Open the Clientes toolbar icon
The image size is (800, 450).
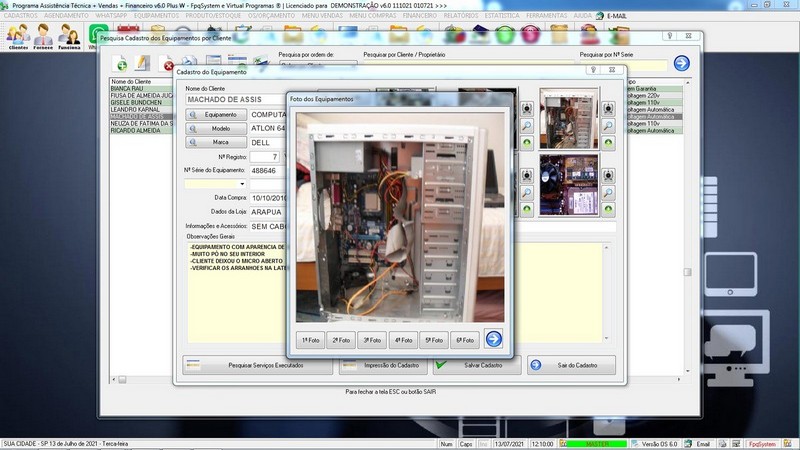(18, 36)
